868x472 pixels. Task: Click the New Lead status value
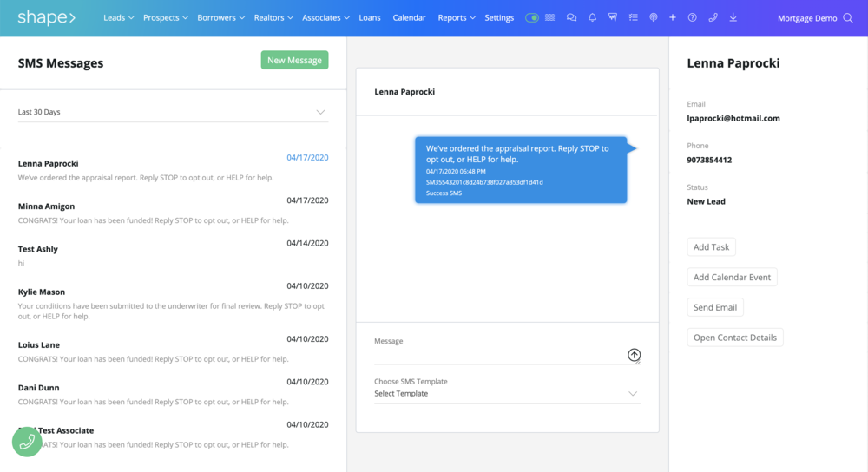tap(706, 201)
